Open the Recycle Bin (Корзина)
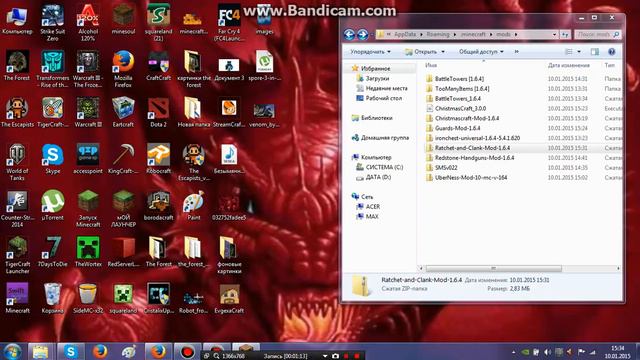The height and width of the screenshot is (360, 640). tap(52, 298)
